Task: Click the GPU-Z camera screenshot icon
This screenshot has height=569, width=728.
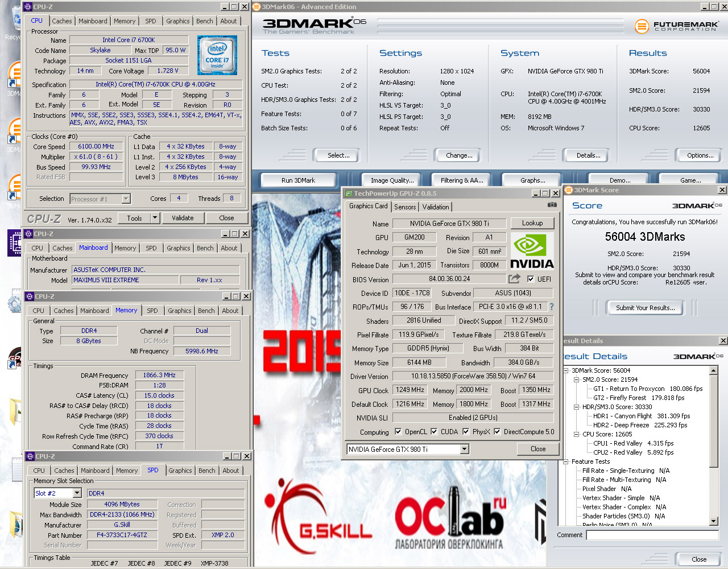Action: click(x=552, y=205)
